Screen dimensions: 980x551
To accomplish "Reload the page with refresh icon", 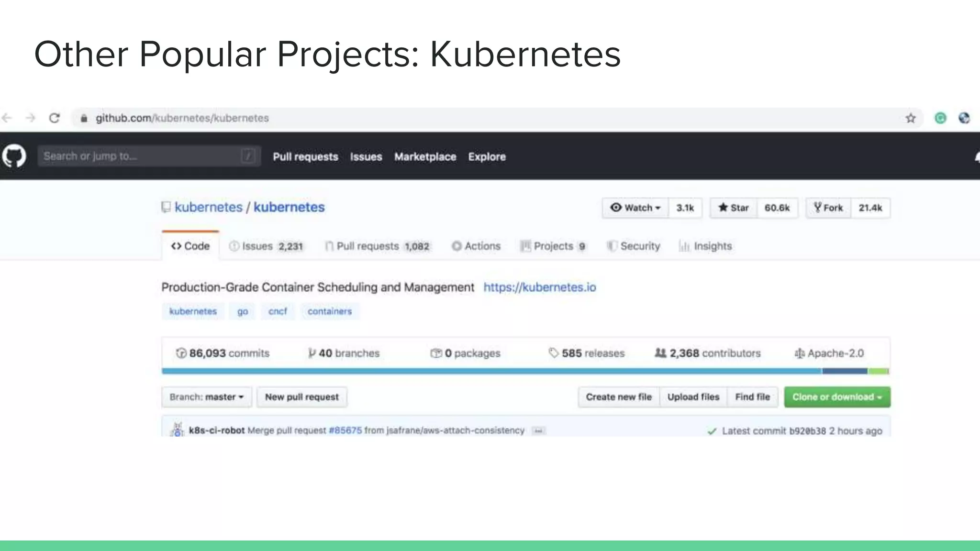I will 55,118.
